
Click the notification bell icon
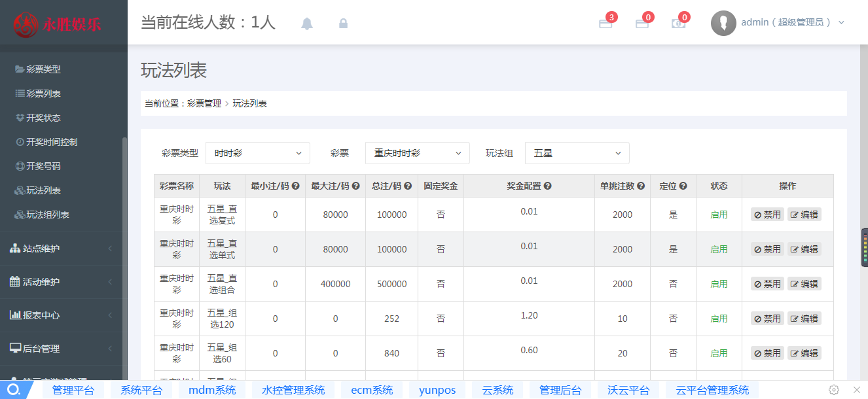pyautogui.click(x=307, y=24)
